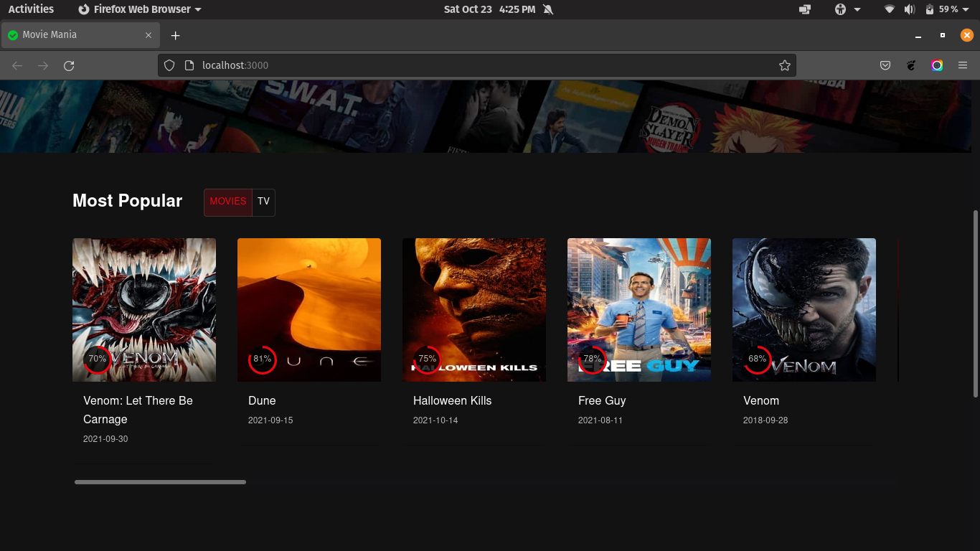Open the Dune title link
This screenshot has height=551, width=980.
(262, 400)
